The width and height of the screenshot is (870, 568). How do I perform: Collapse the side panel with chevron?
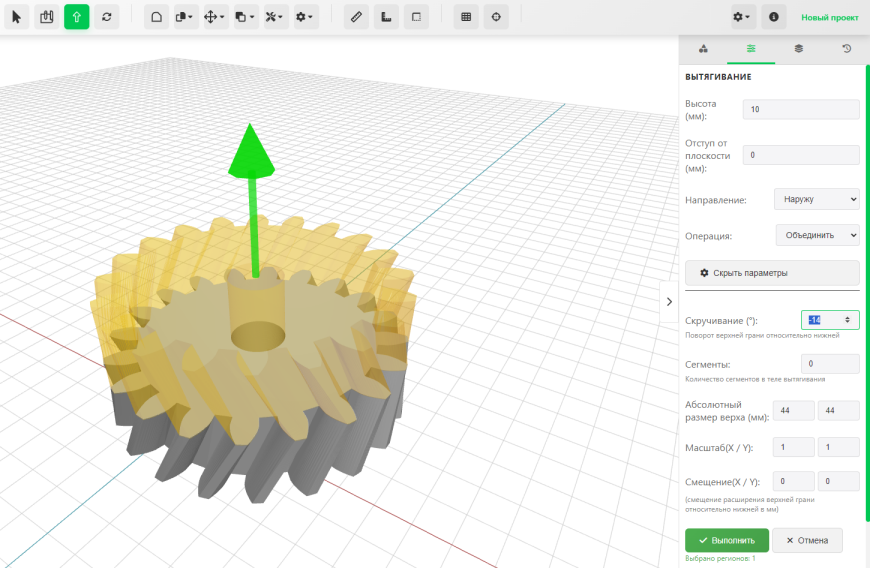click(669, 302)
